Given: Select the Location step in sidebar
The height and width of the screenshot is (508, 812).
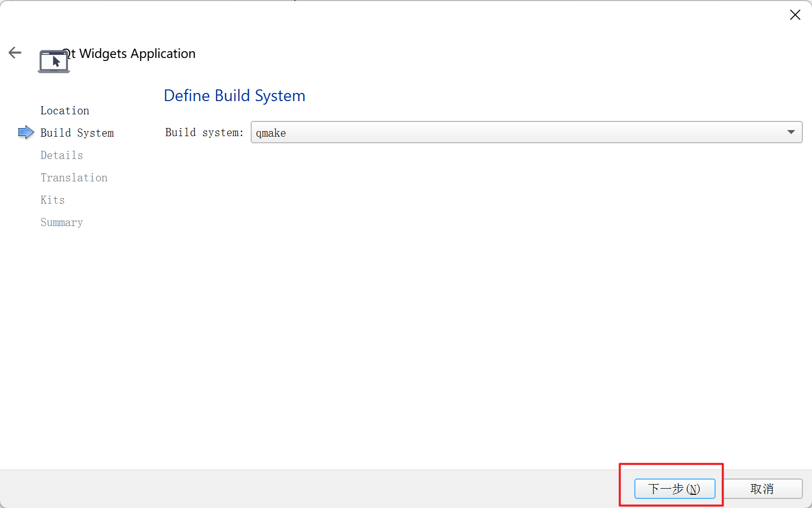Looking at the screenshot, I should click(x=65, y=111).
